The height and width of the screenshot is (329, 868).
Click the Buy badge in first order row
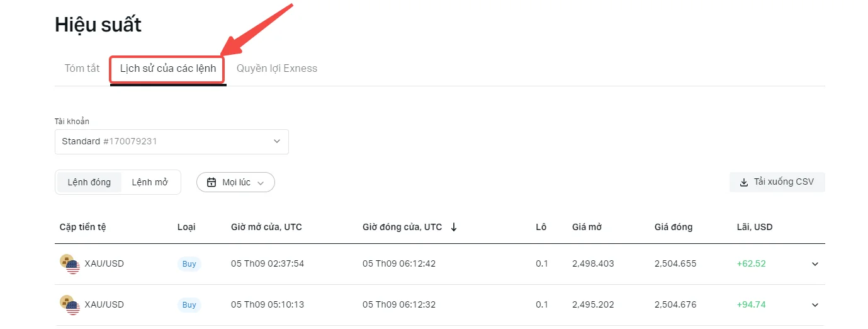[x=189, y=264]
